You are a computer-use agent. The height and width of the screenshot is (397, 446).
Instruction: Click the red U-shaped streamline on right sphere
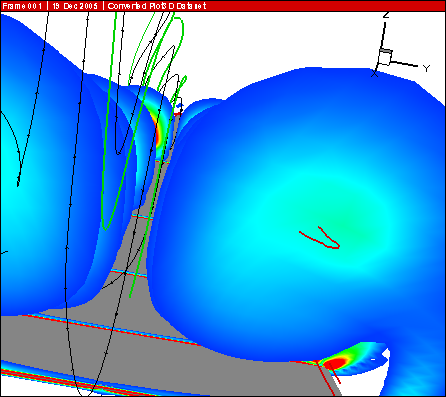tap(320, 237)
